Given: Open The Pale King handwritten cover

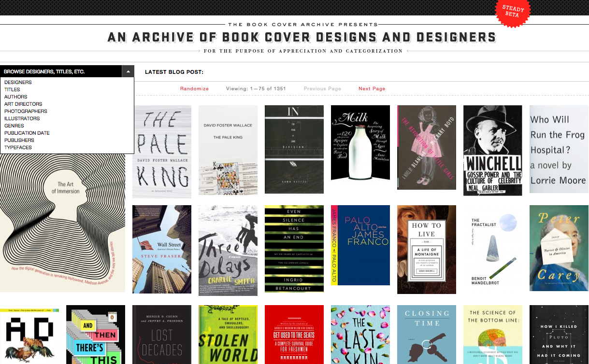Looking at the screenshot, I should [162, 152].
